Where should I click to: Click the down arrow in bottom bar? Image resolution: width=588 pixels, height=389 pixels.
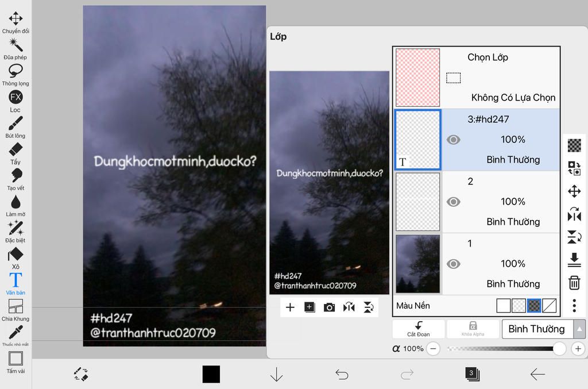[x=276, y=374]
